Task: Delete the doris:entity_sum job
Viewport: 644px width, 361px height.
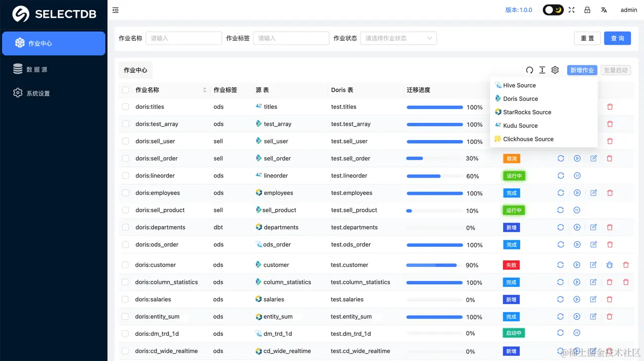Action: click(x=610, y=317)
